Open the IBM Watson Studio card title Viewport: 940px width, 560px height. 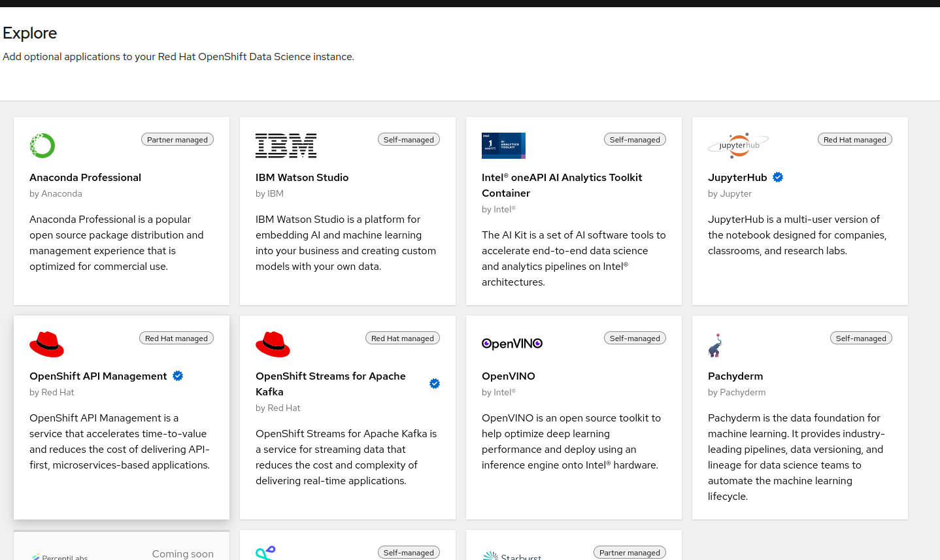coord(302,177)
